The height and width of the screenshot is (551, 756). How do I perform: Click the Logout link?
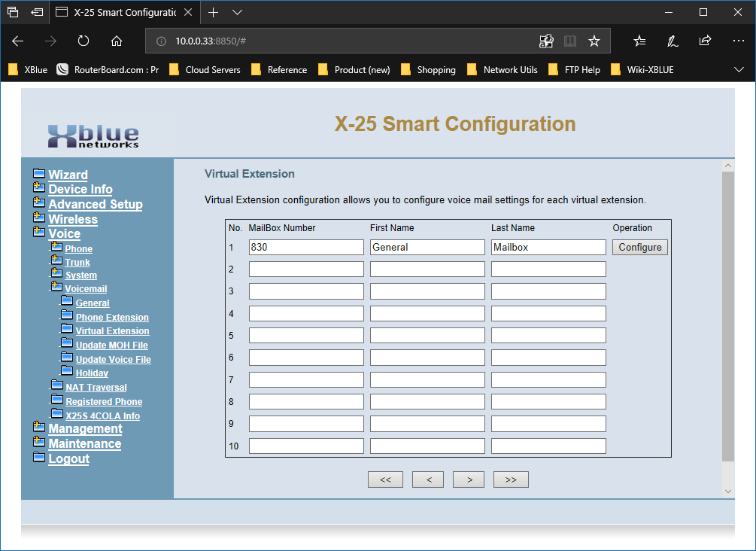click(68, 458)
